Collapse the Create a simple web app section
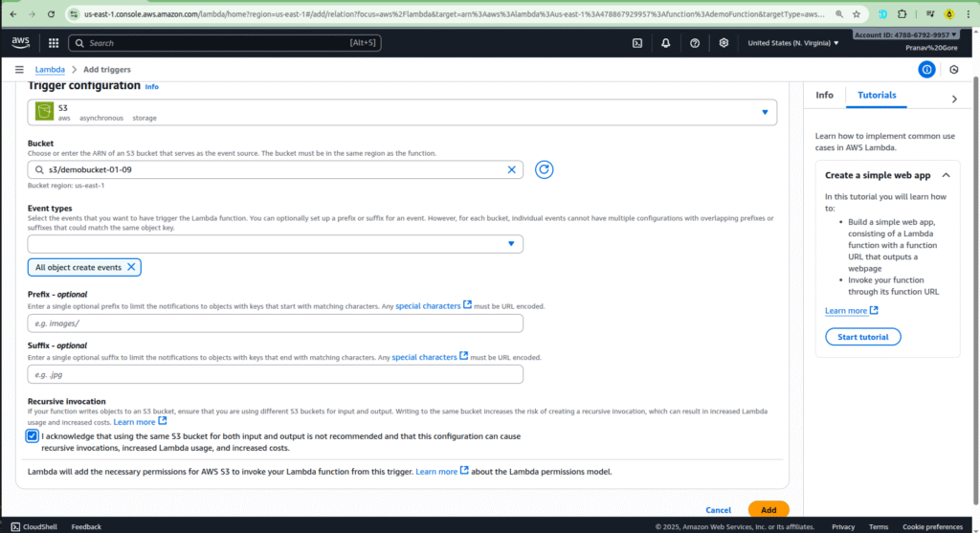Viewport: 980px width, 533px height. point(946,175)
